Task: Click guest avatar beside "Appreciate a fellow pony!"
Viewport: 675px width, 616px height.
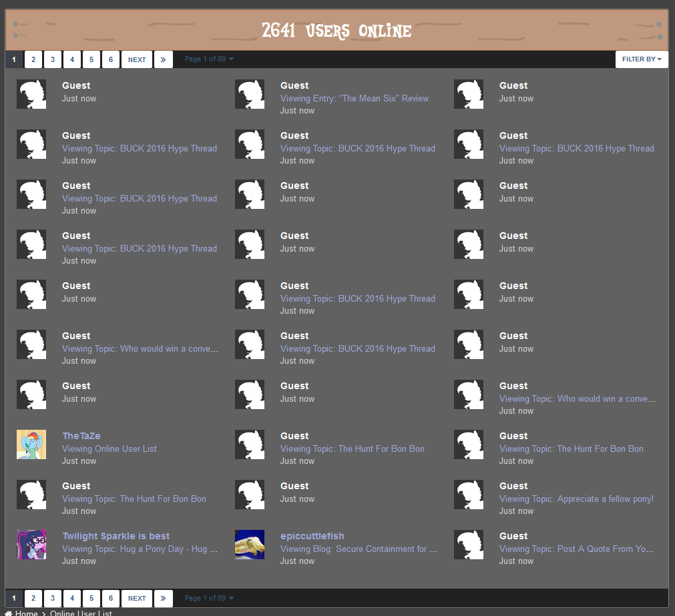Action: (469, 495)
